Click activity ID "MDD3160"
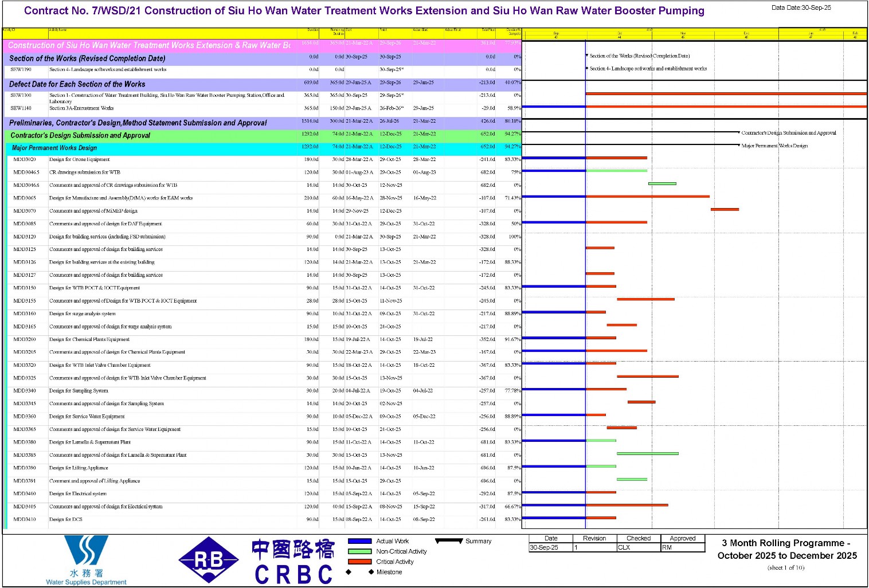Image resolution: width=869 pixels, height=588 pixels. [x=25, y=313]
